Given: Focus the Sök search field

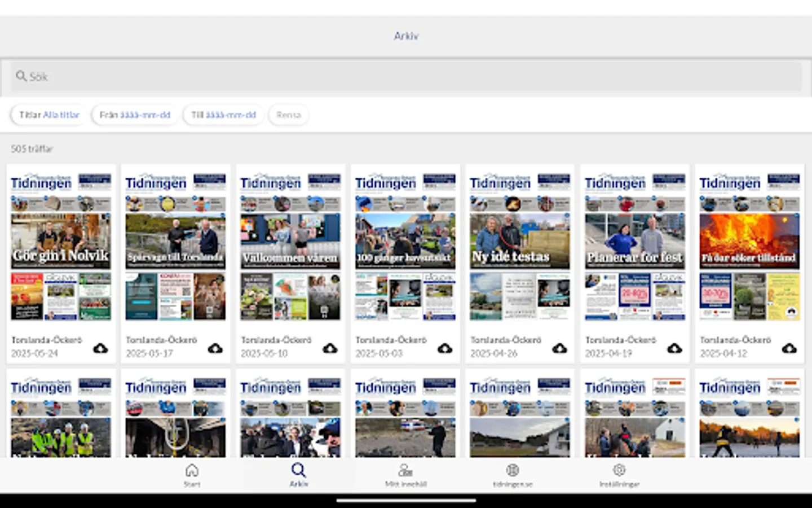Looking at the screenshot, I should [406, 76].
